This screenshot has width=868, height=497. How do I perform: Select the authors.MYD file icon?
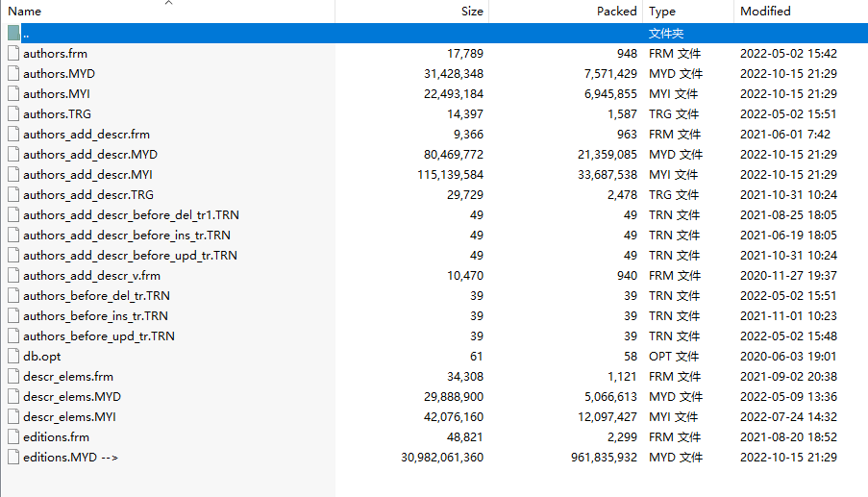(x=13, y=74)
